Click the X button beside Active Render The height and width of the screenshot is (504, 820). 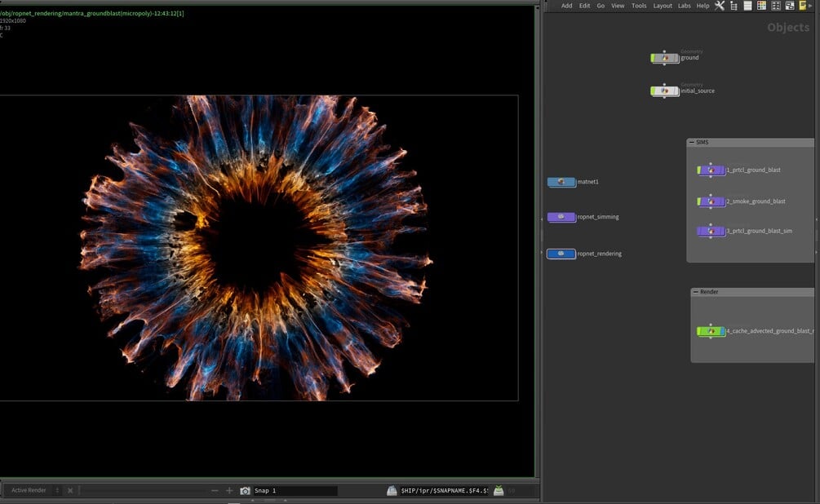(x=70, y=490)
